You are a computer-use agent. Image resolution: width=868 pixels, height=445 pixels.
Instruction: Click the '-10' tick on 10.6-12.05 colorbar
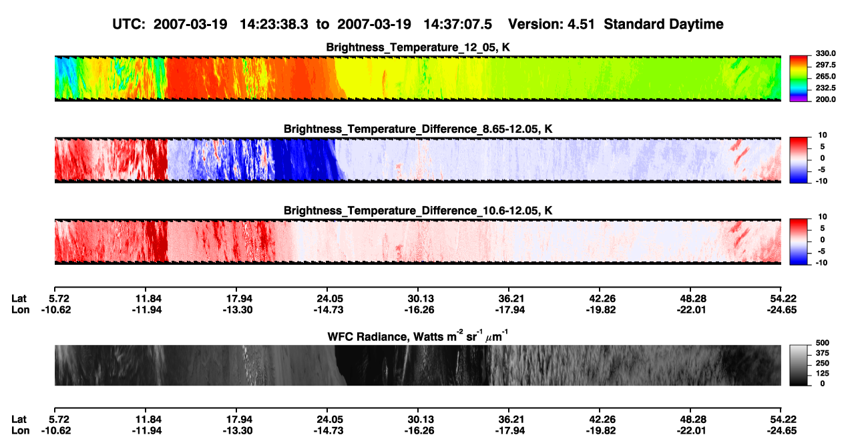click(x=821, y=262)
